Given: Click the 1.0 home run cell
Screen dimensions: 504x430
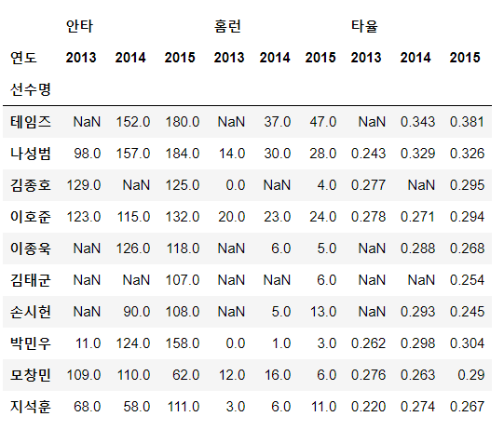Looking at the screenshot, I should coord(281,343).
